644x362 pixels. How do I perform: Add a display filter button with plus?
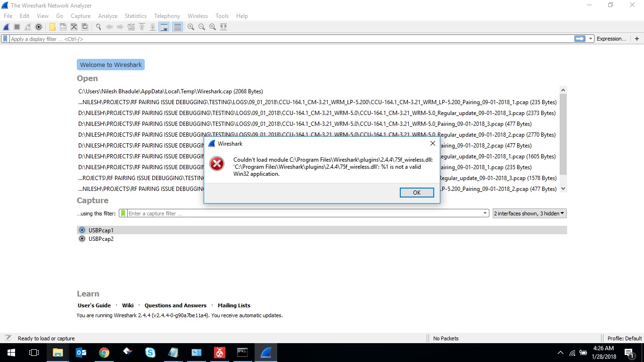point(637,39)
